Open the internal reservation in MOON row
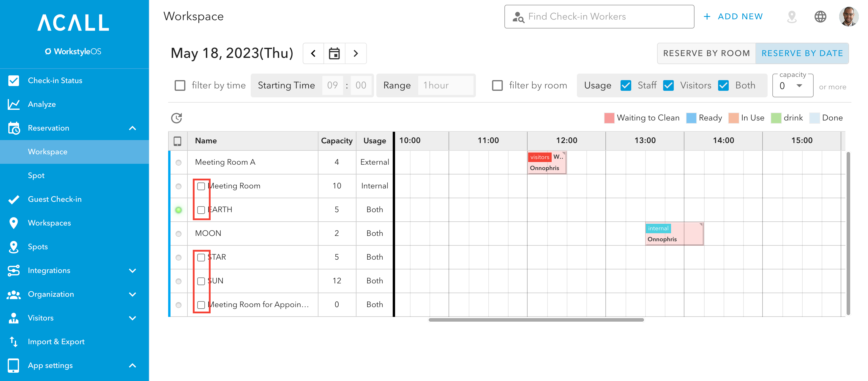 674,234
